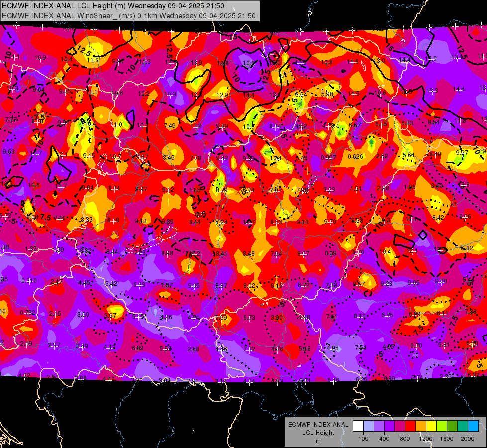
Task: Click the grid value 1.91
Action: (356, 188)
